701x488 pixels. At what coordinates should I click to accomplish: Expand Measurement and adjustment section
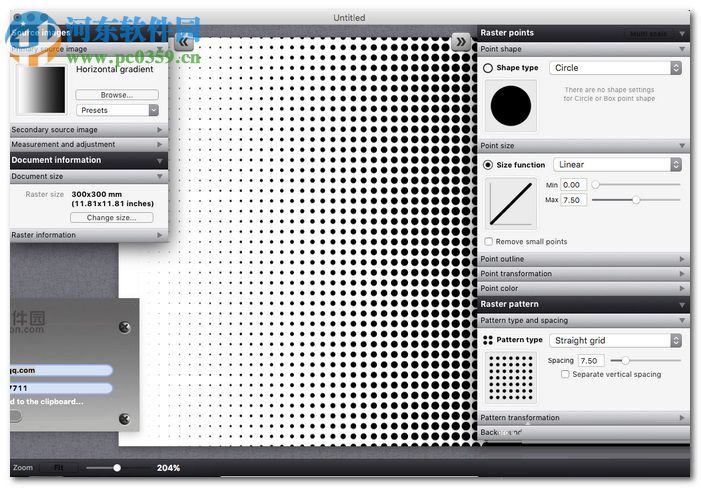coord(89,144)
